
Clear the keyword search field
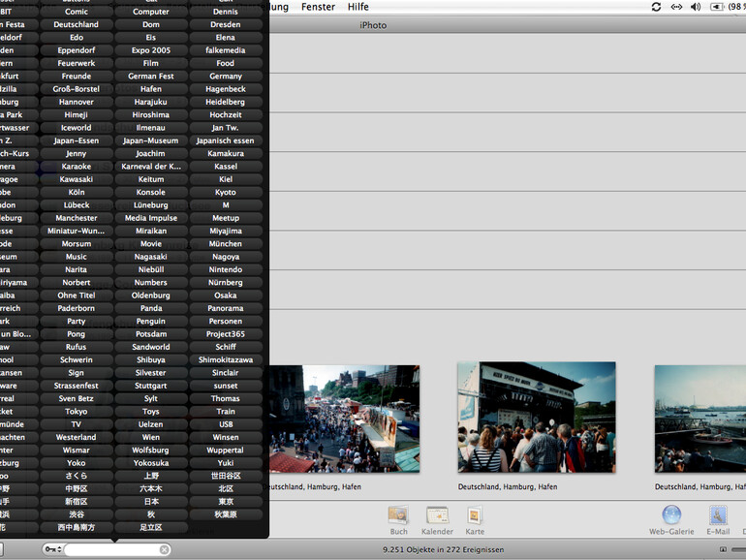point(165,550)
